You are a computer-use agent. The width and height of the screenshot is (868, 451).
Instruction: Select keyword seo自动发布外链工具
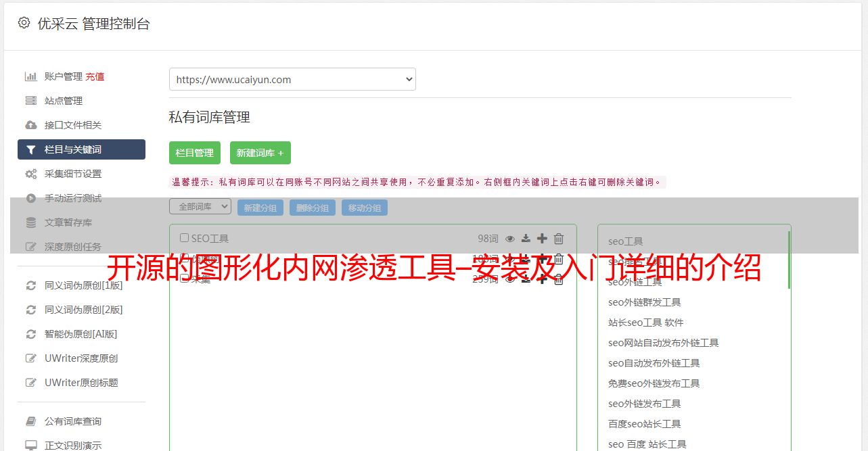tap(654, 363)
